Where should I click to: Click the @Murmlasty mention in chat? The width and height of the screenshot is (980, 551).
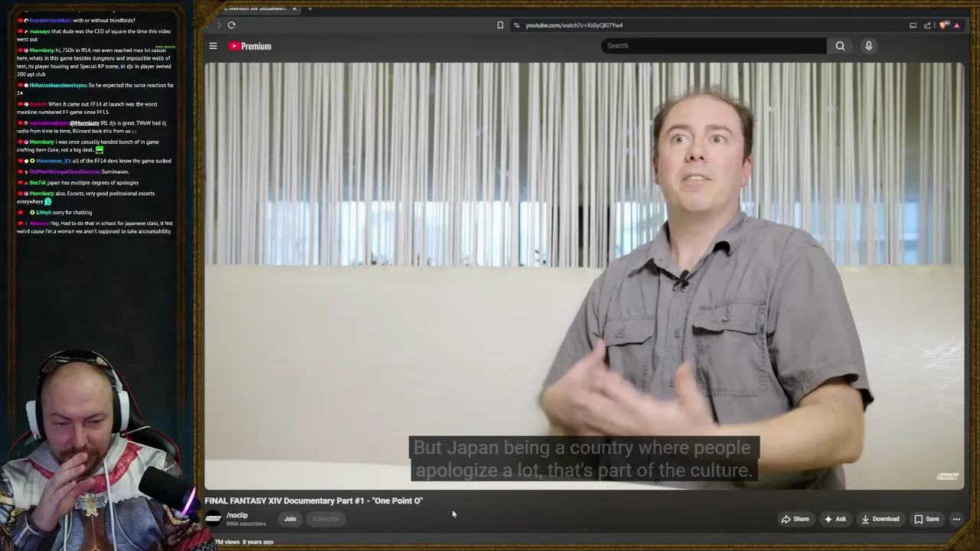[84, 123]
